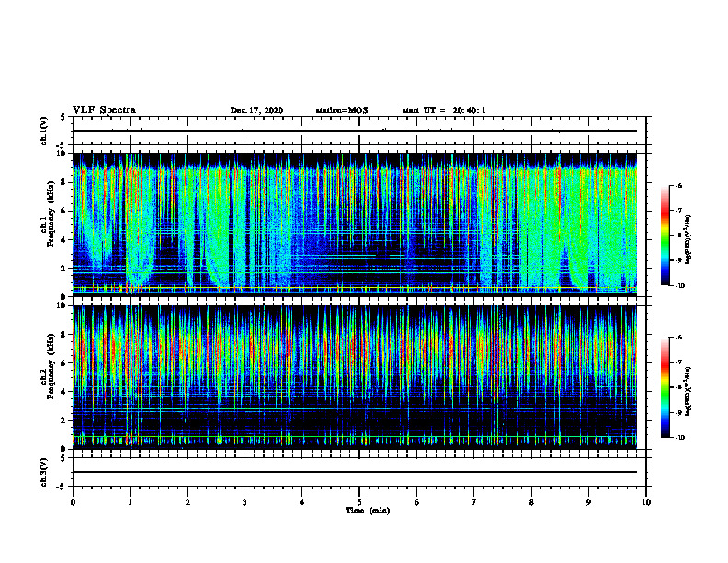Click the ch.1 frequency tick label "2"

64,269
